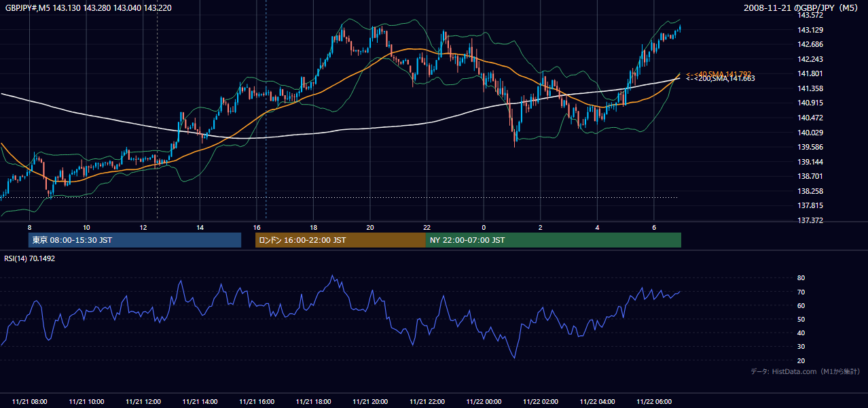Click hour tick 0 under price chart
The image size is (868, 408).
pyautogui.click(x=484, y=227)
